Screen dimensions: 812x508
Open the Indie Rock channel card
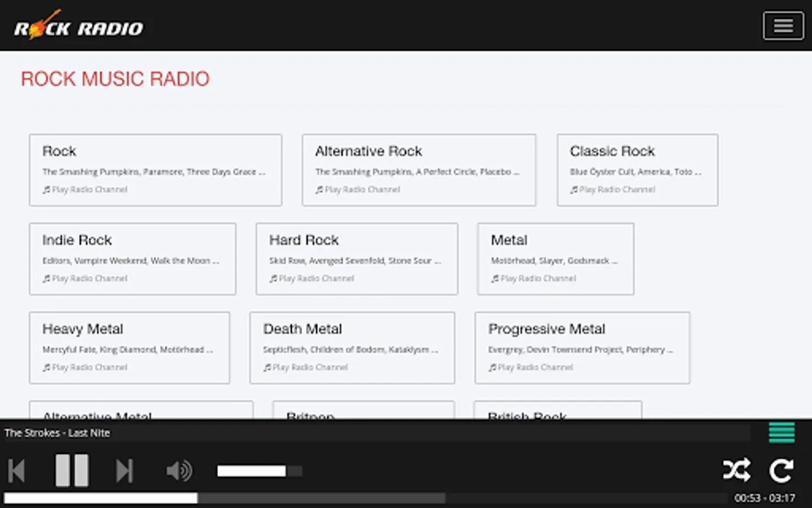pos(133,259)
